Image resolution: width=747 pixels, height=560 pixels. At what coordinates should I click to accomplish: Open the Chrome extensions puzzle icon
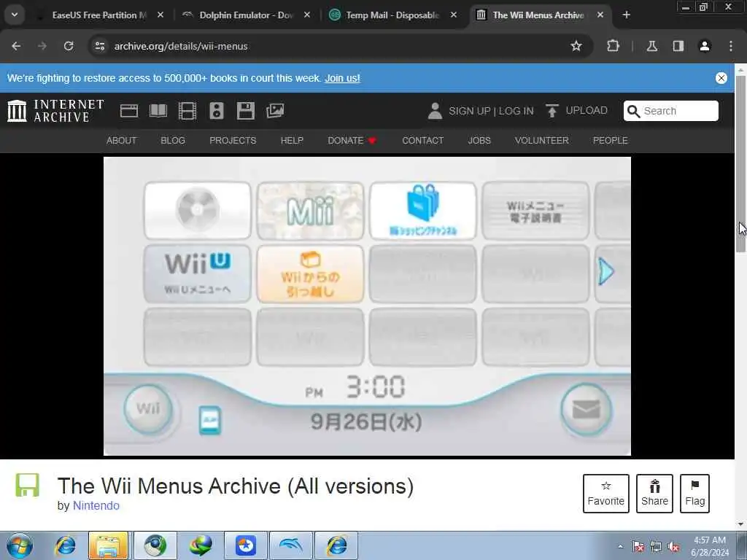(613, 46)
